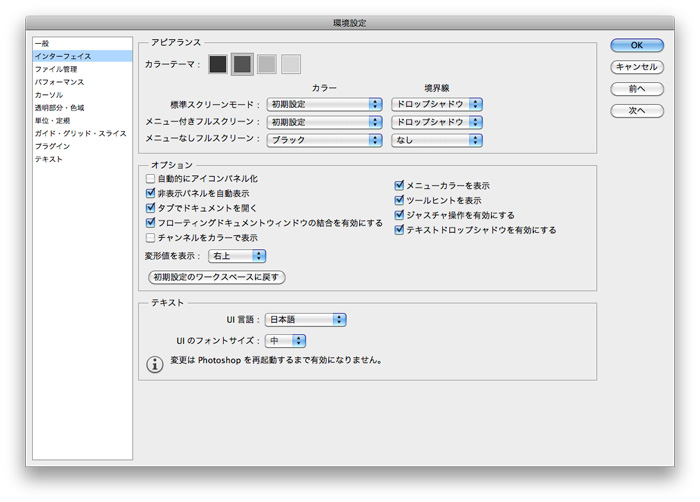The width and height of the screenshot is (700, 502).
Task: Click 初期設定のワークスペースに戻す button
Action: [x=217, y=277]
